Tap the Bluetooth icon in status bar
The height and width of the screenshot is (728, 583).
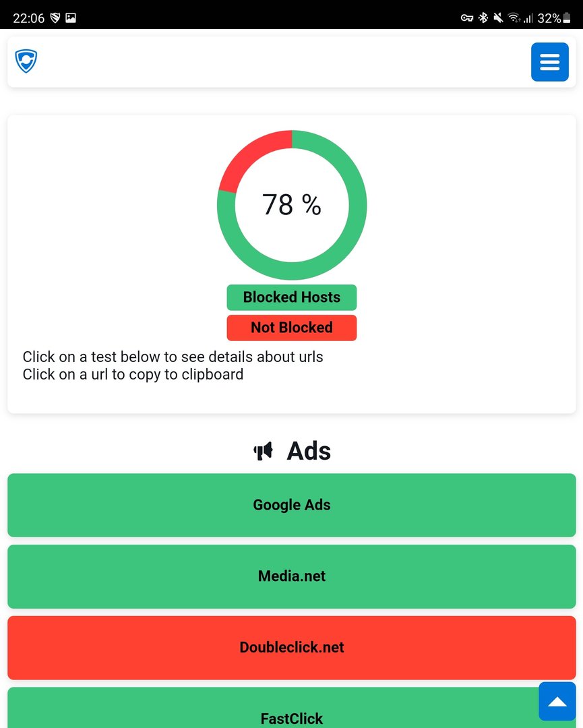[483, 18]
